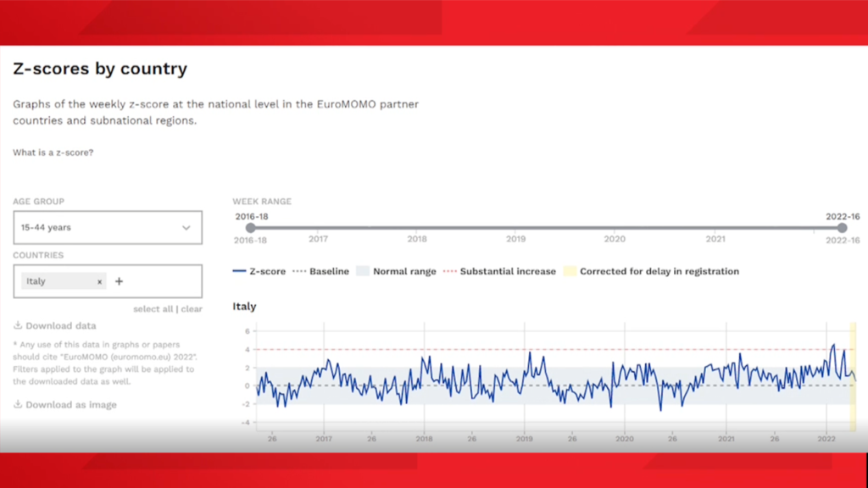The image size is (868, 488).
Task: Click inside the countries selection field
Action: point(161,282)
